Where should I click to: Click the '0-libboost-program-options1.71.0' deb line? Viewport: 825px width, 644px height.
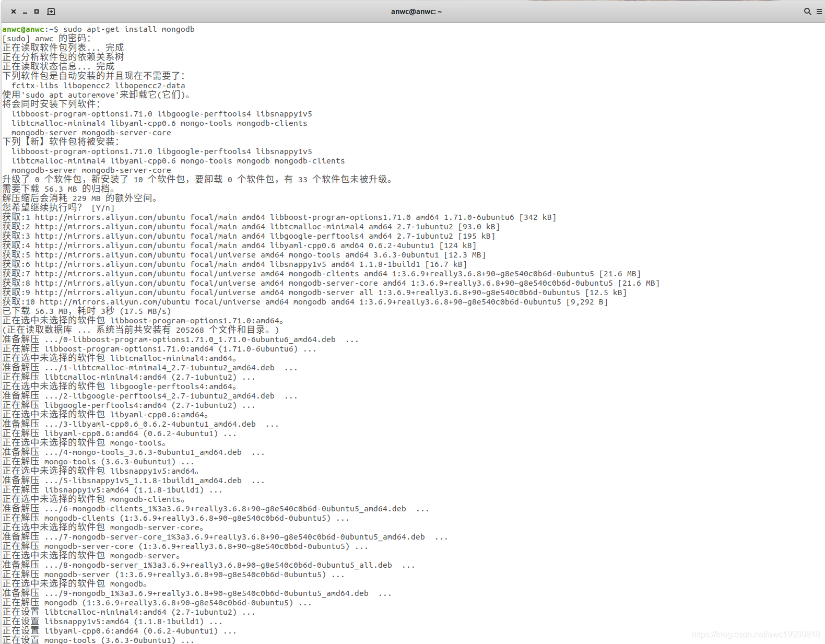(180, 339)
